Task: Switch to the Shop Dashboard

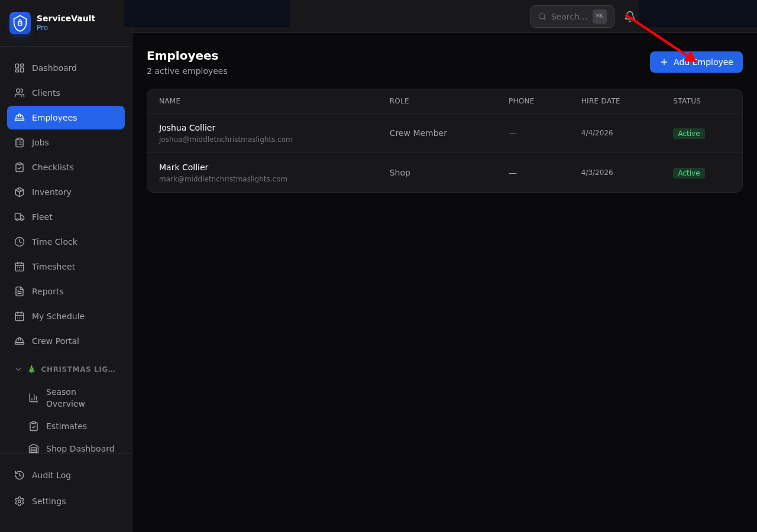Action: coord(80,449)
